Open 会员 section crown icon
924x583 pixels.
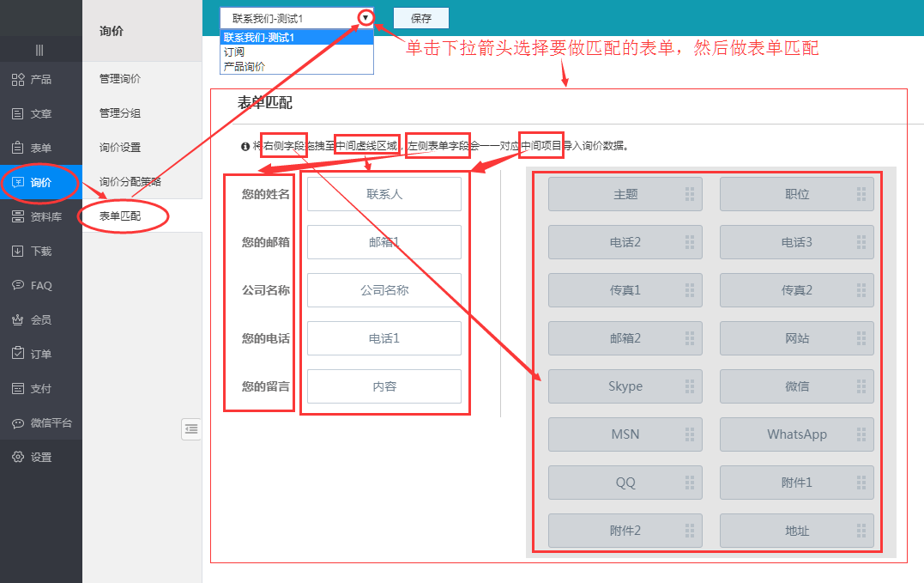point(18,320)
